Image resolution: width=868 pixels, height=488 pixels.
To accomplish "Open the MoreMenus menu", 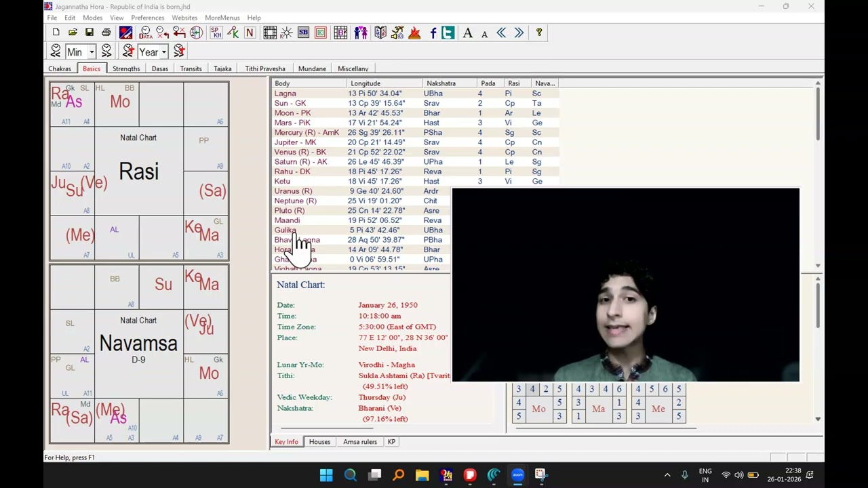I will [222, 18].
